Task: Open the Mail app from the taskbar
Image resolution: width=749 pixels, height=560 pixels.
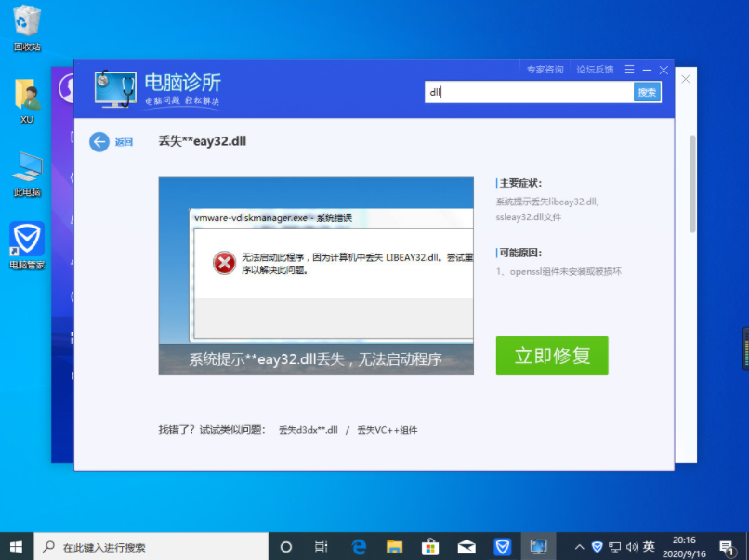Action: [466, 547]
